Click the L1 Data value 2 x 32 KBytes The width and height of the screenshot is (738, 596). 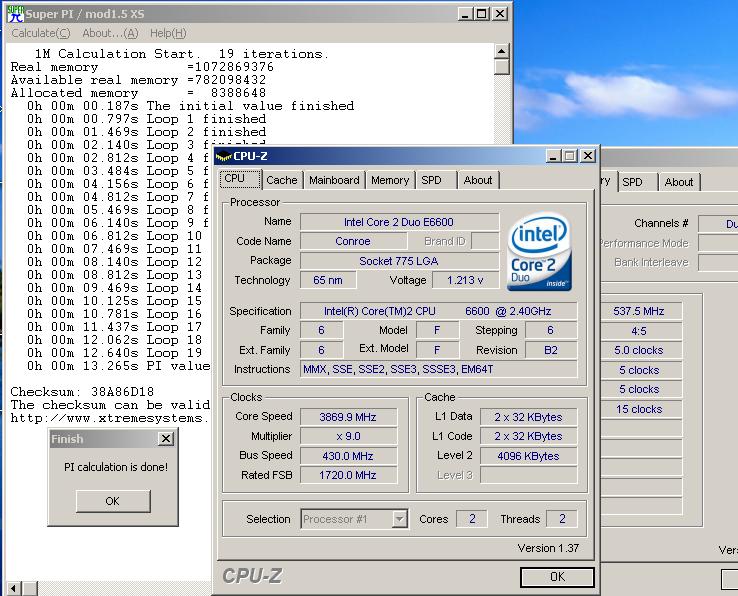coord(528,417)
